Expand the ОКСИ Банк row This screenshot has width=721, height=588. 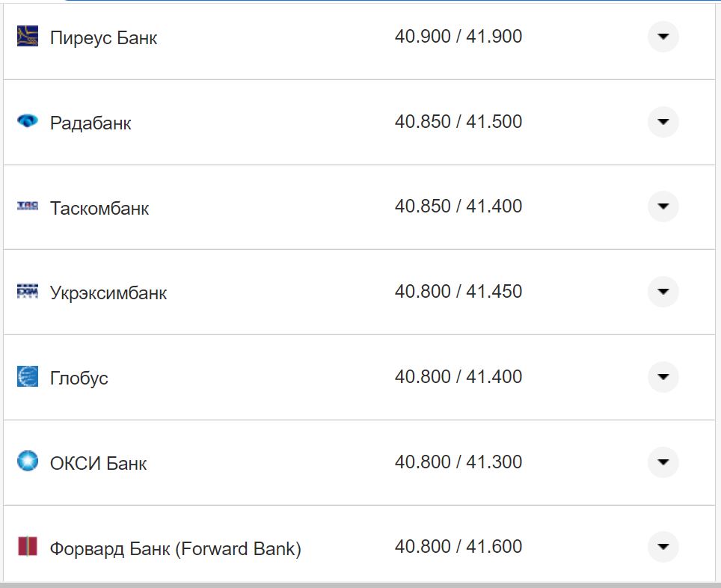click(x=663, y=462)
